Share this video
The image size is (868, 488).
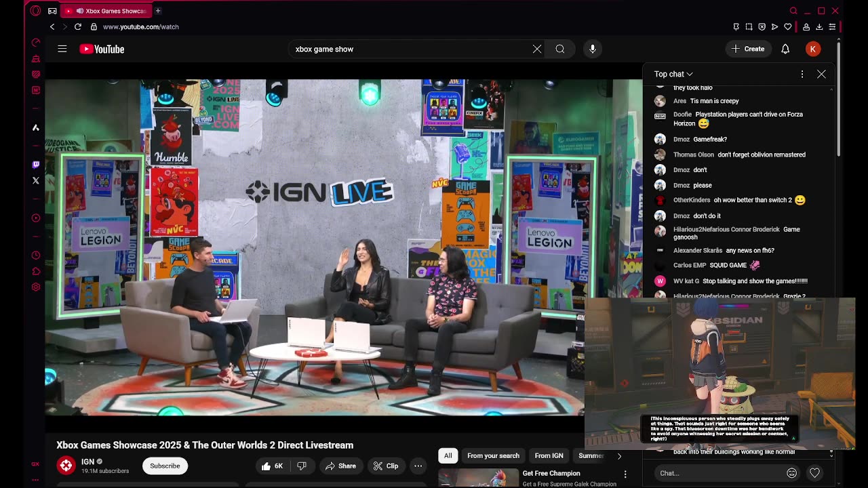click(x=340, y=466)
